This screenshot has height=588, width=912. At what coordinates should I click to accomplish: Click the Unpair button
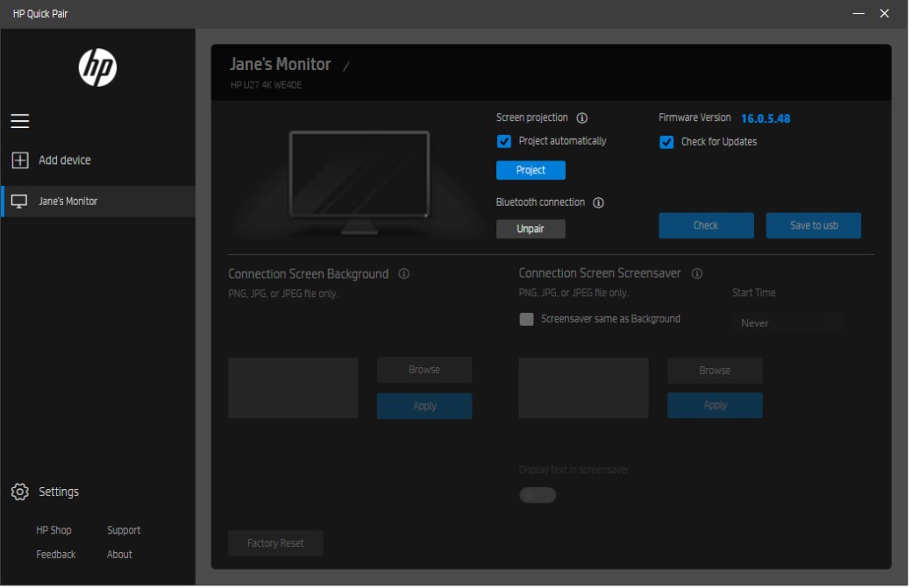(531, 230)
